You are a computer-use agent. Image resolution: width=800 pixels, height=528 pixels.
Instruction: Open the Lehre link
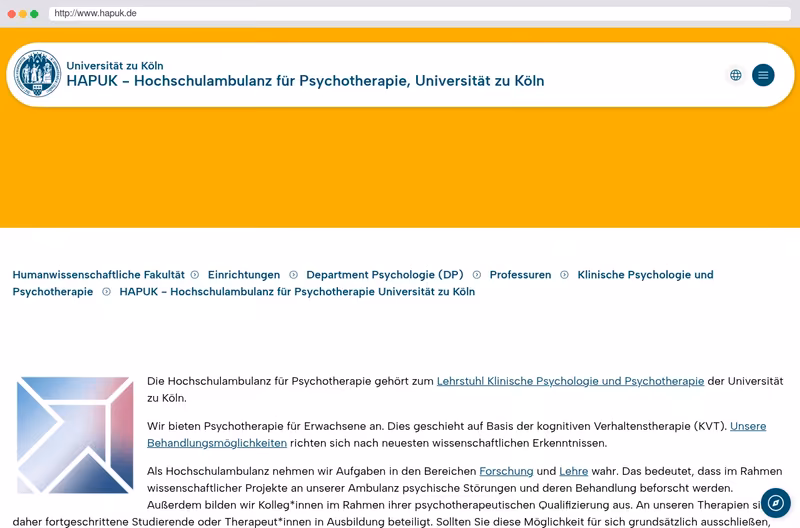(573, 471)
